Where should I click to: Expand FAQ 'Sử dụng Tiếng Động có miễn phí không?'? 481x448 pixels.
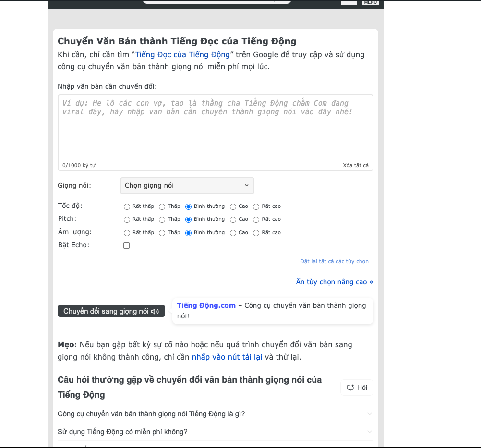(216, 432)
